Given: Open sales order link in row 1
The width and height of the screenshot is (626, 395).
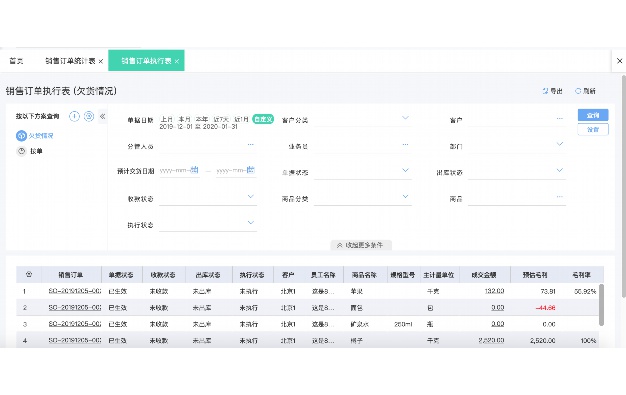Looking at the screenshot, I should tap(75, 291).
